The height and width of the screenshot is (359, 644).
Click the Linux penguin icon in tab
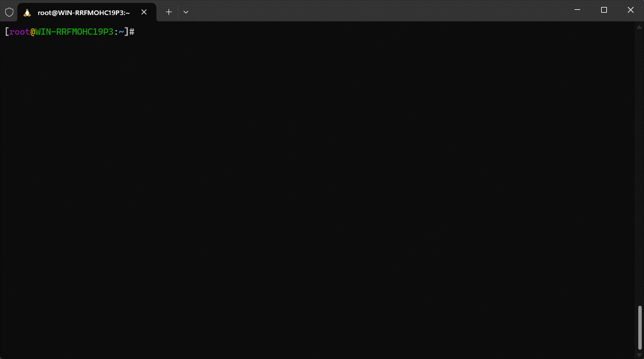point(27,12)
